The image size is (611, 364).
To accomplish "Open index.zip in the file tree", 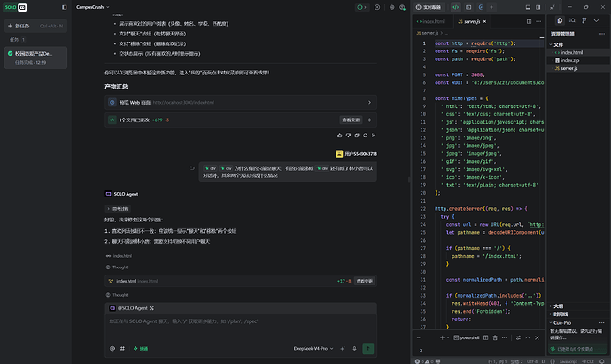I will click(x=570, y=60).
